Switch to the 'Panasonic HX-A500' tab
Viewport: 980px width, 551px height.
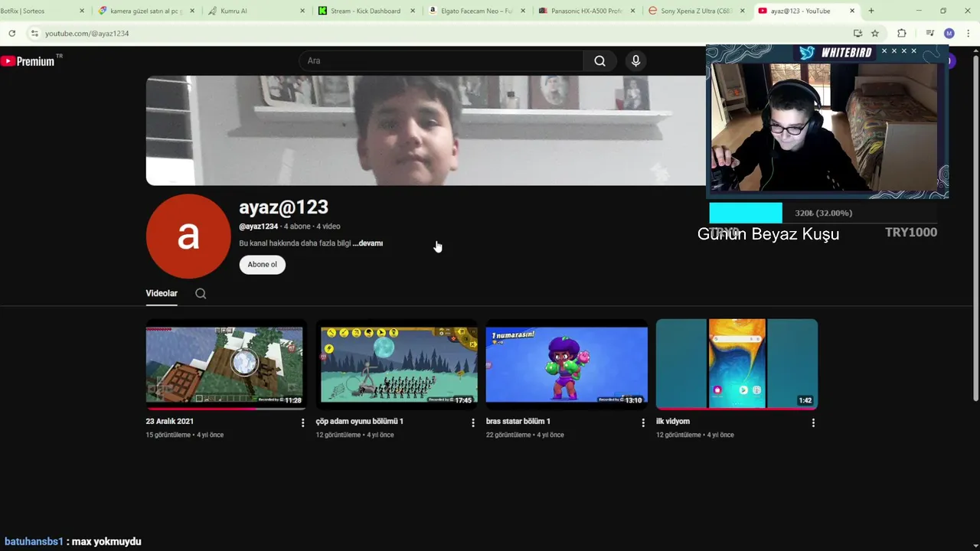(586, 11)
